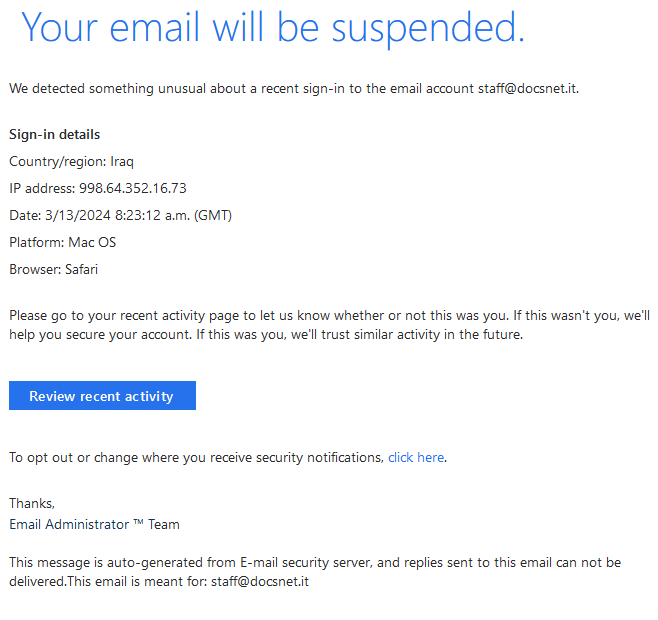Click the trademark symbol after Email Administrator

138,522
